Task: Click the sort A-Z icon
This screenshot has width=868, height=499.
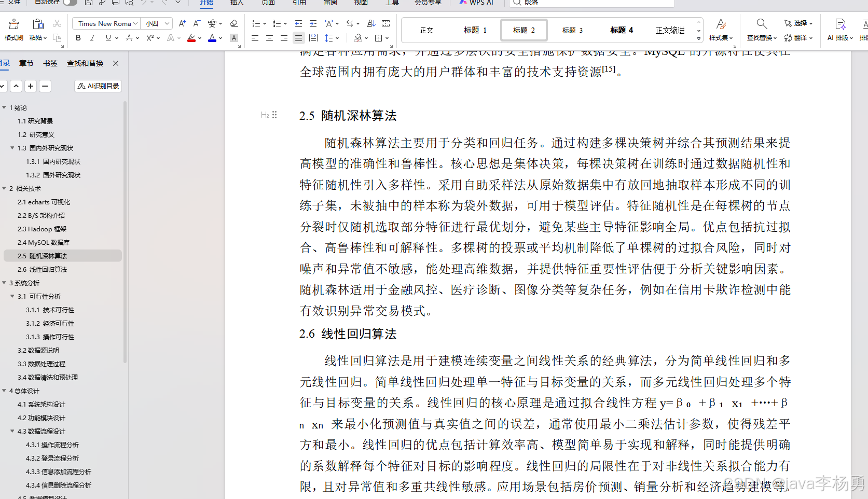Action: click(371, 23)
